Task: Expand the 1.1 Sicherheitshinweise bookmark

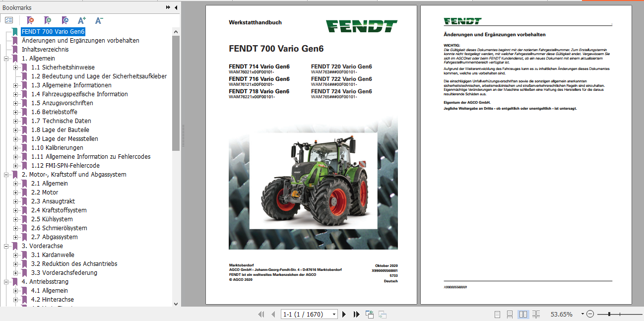Action: (x=16, y=67)
